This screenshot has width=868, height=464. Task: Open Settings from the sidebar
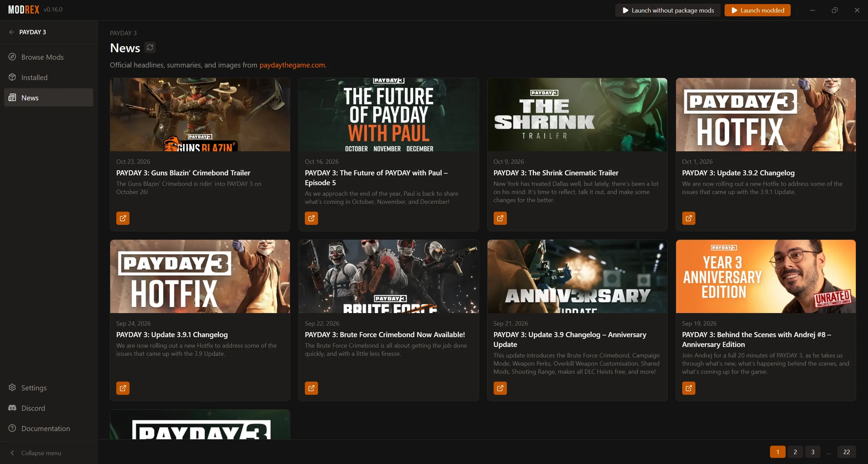48,388
